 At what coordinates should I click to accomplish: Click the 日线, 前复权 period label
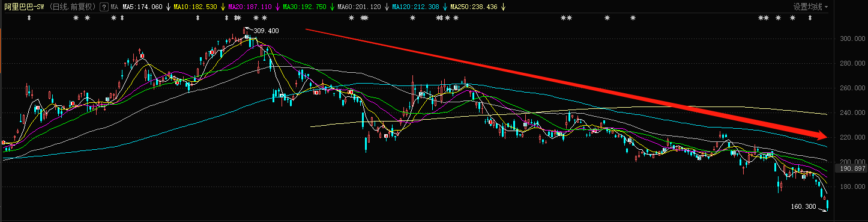(x=73, y=7)
